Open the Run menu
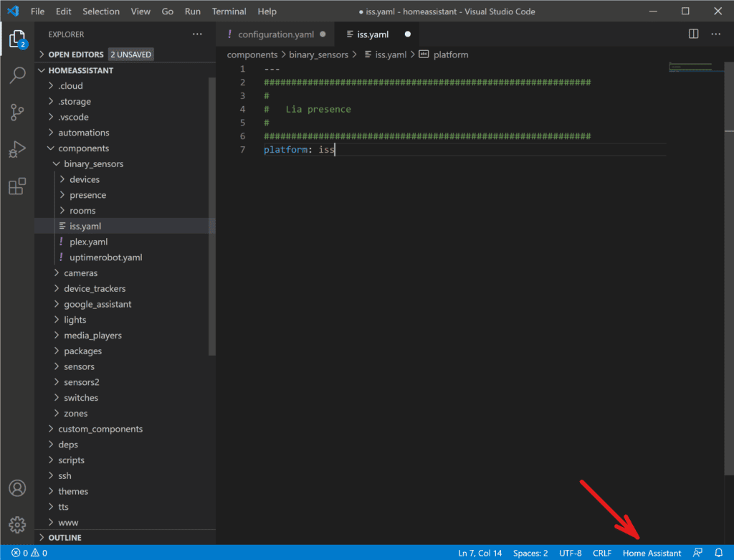The width and height of the screenshot is (734, 560). [192, 11]
